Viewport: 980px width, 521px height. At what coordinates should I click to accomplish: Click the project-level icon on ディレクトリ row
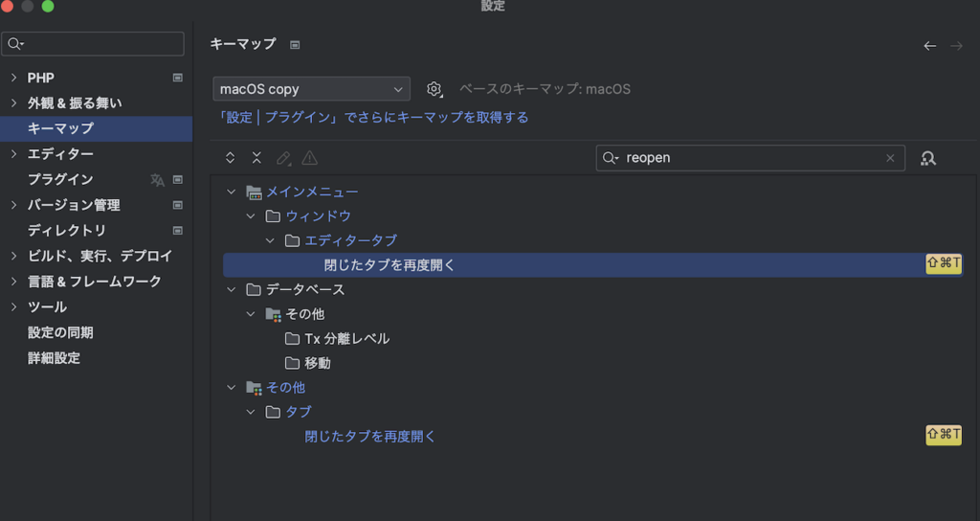coord(177,231)
